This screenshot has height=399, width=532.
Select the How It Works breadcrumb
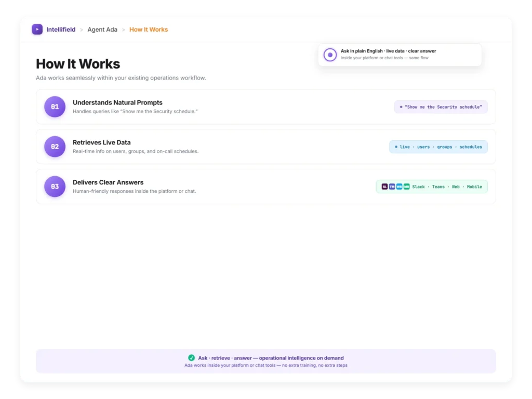point(148,30)
